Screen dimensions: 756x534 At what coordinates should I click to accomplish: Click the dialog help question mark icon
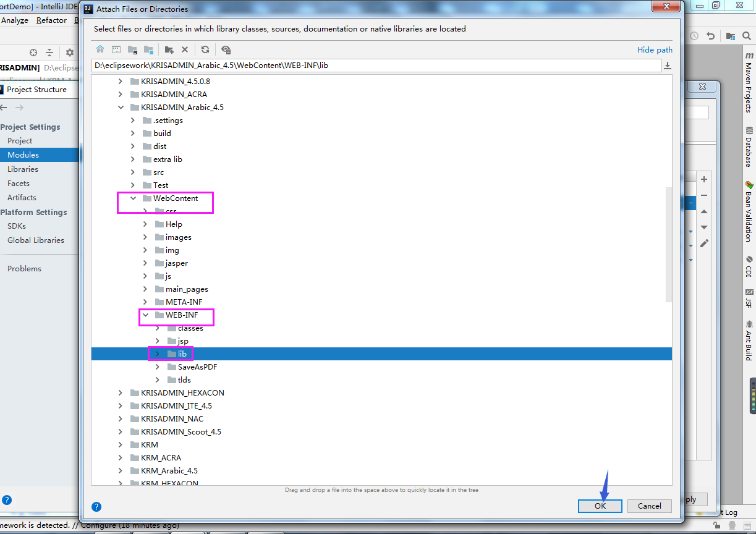click(96, 506)
